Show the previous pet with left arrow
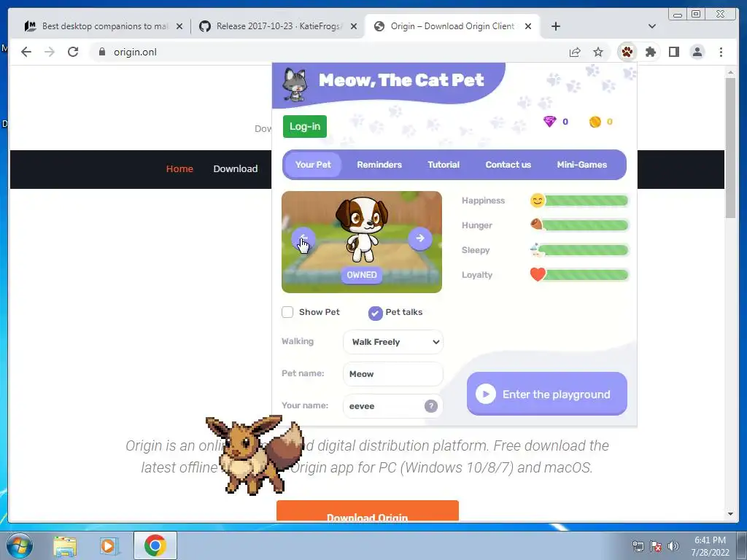 [303, 238]
